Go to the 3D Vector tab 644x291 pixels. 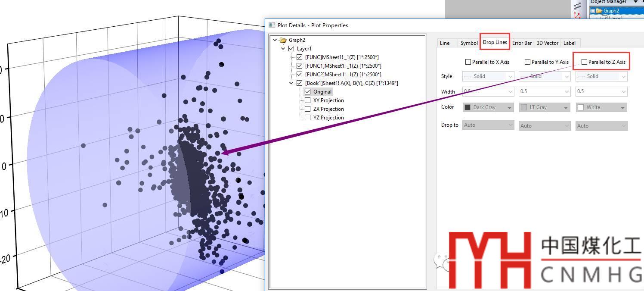[x=547, y=43]
